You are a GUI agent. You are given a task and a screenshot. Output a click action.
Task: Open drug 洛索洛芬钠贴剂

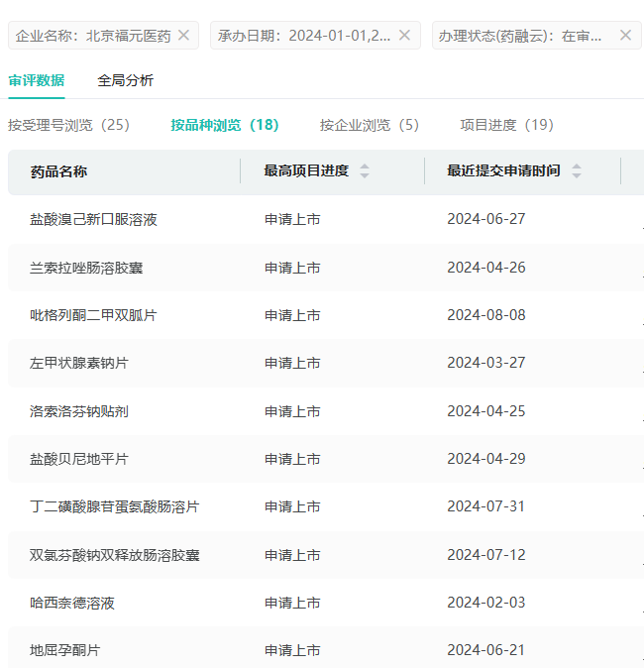[79, 411]
